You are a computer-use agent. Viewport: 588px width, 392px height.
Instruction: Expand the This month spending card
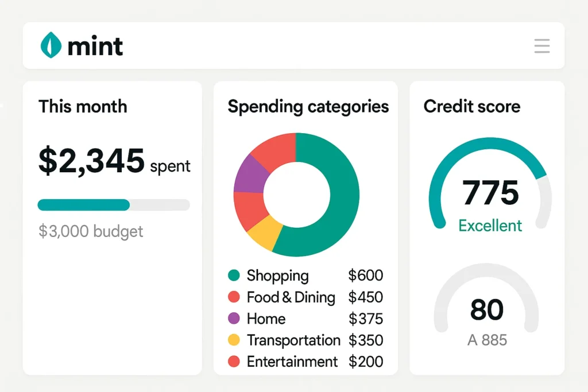(x=82, y=107)
